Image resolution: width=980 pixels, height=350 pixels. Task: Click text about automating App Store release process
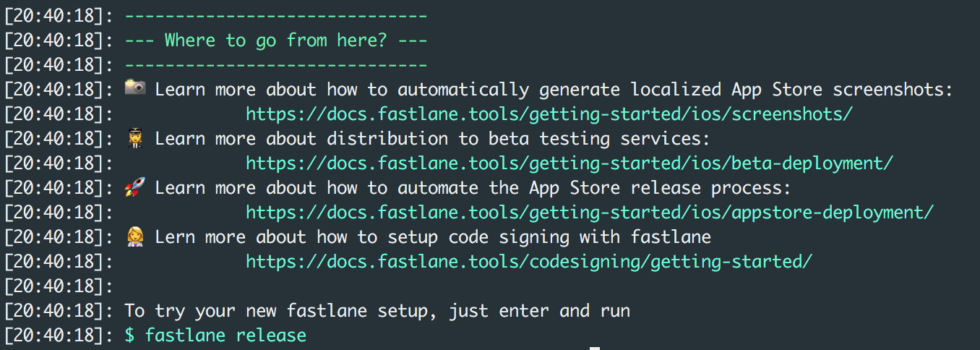pyautogui.click(x=473, y=188)
